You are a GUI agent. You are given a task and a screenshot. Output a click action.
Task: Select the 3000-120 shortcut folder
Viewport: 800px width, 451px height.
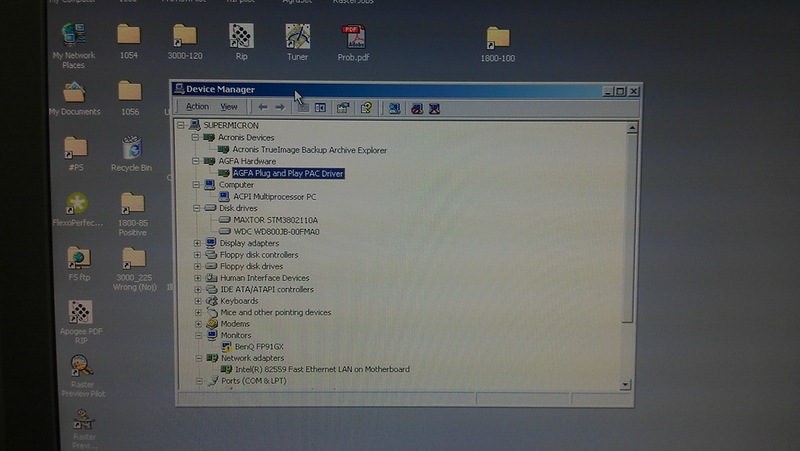[185, 42]
